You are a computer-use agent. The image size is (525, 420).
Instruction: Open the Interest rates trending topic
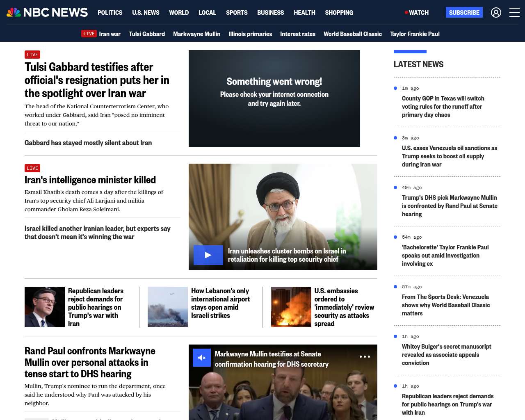coord(298,34)
